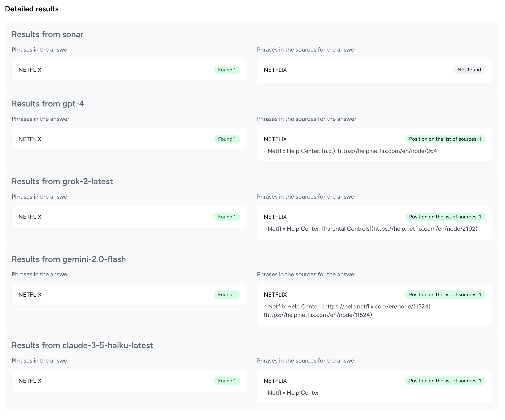The width and height of the screenshot is (505, 420).
Task: Click the Not found badge for sonar sources
Action: coord(469,70)
